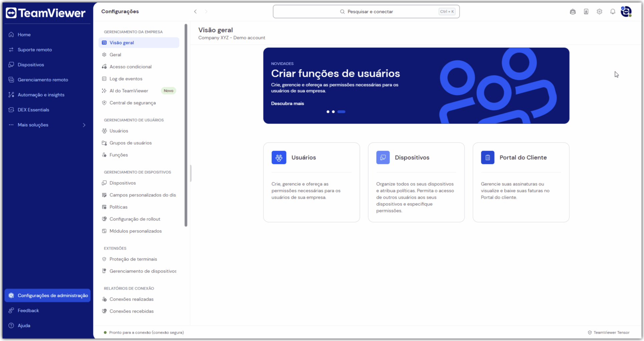This screenshot has height=341, width=644.
Task: Go forward with the right navigation arrow
Action: [x=206, y=11]
